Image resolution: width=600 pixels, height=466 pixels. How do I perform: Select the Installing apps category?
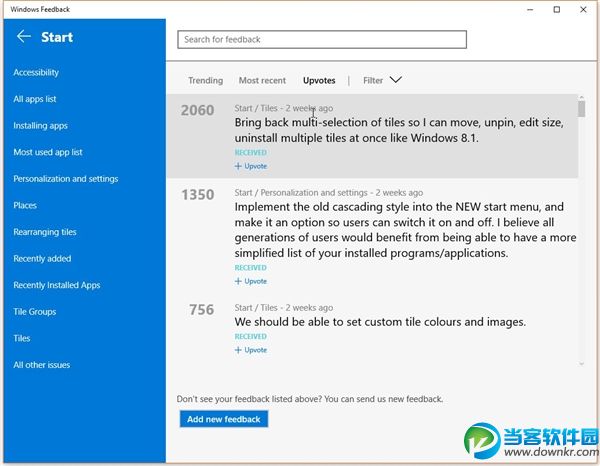(x=40, y=126)
